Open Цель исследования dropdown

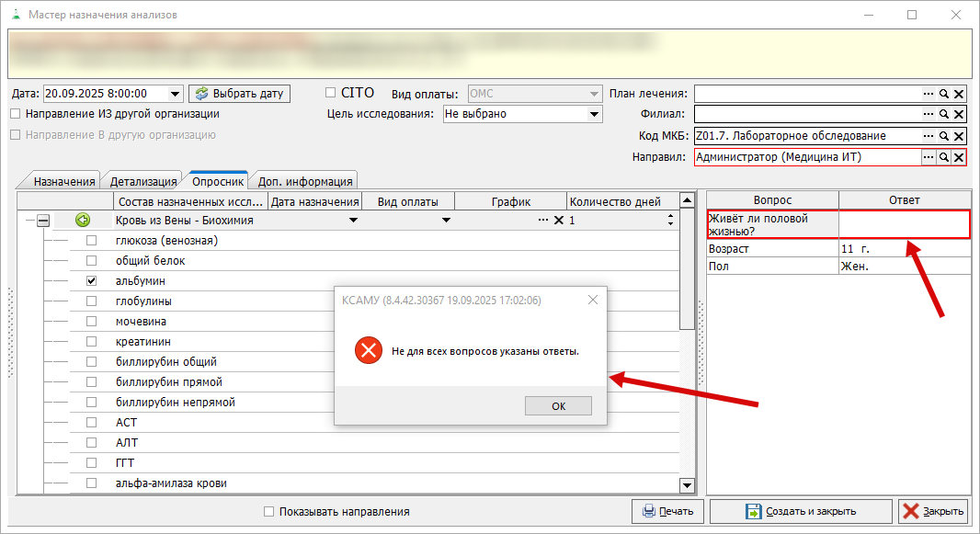[594, 114]
